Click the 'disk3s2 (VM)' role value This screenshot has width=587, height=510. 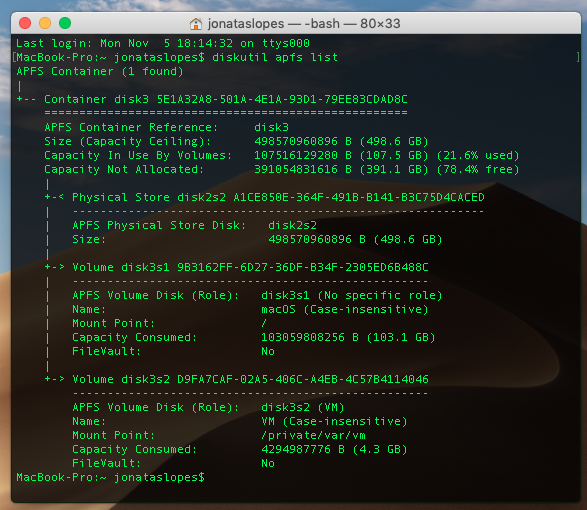tap(302, 407)
